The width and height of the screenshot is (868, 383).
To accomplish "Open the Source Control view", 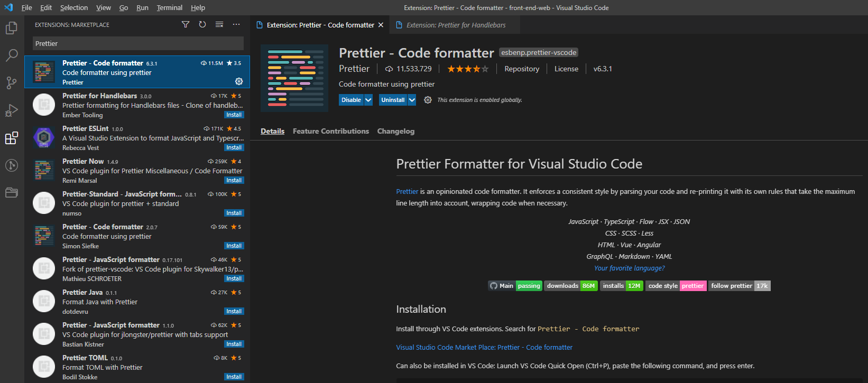I will (12, 82).
